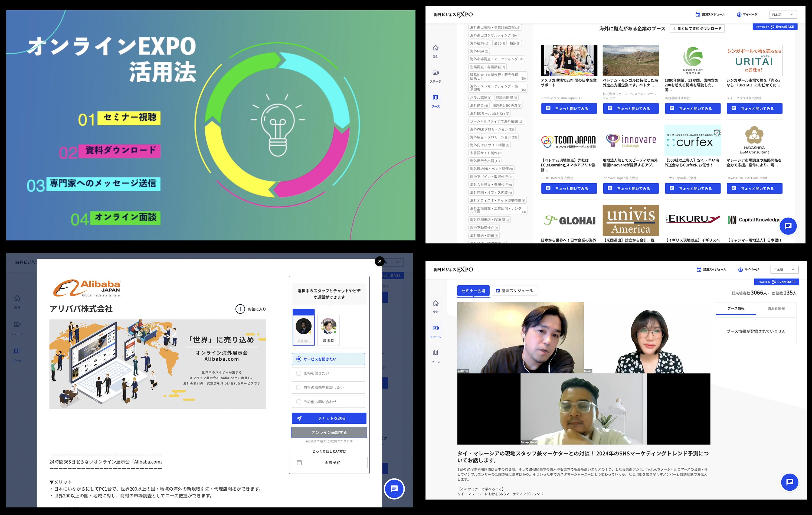Switch to ブース情報 tab
This screenshot has width=812, height=515.
tap(736, 309)
